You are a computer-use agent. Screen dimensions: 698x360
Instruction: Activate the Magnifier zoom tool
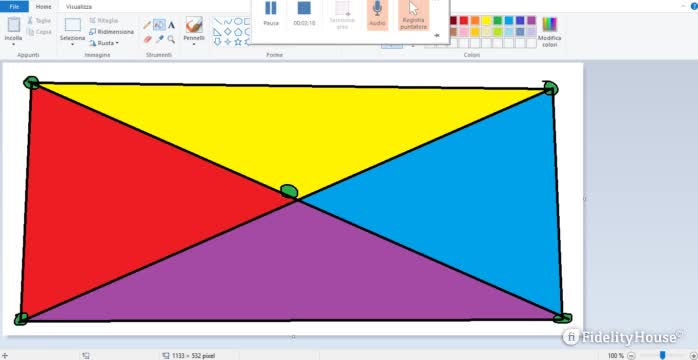pos(171,39)
